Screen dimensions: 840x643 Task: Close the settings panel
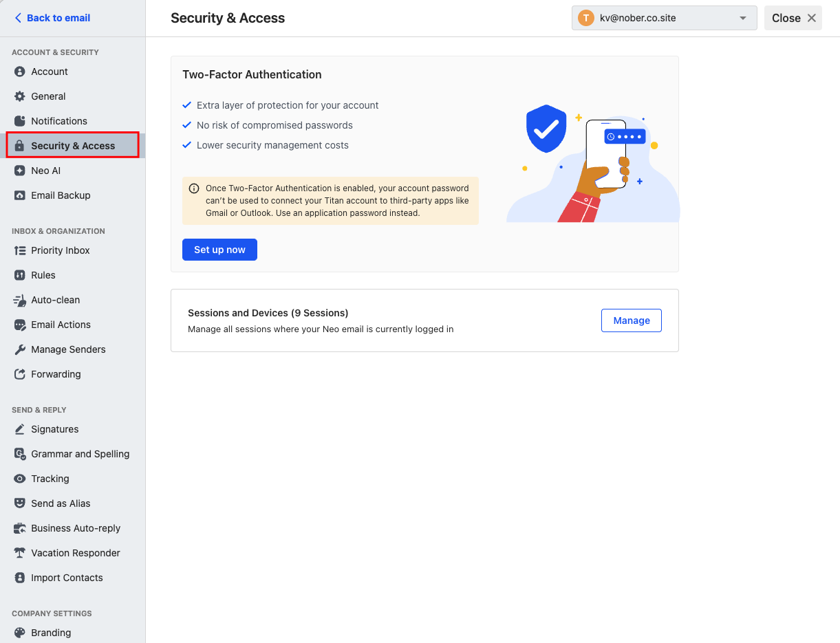click(793, 18)
